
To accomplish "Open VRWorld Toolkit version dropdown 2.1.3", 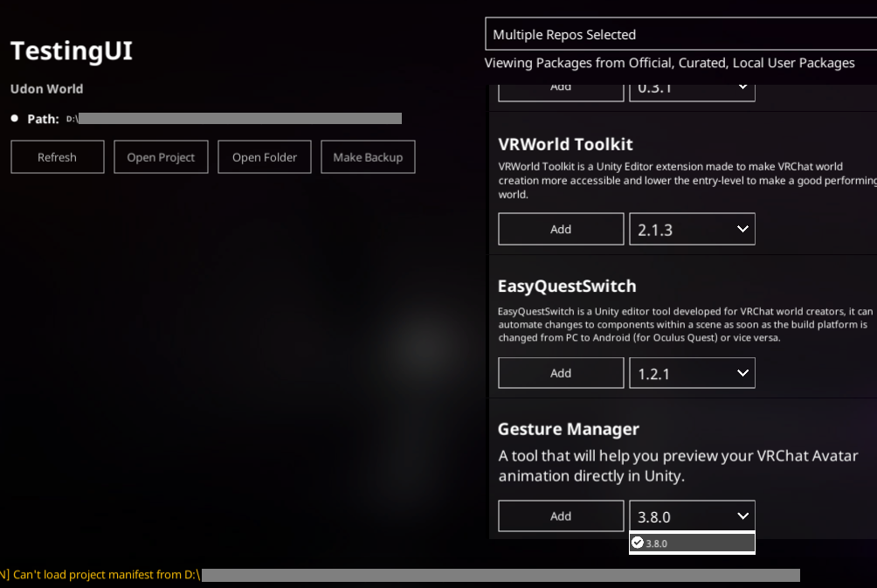I will [693, 229].
